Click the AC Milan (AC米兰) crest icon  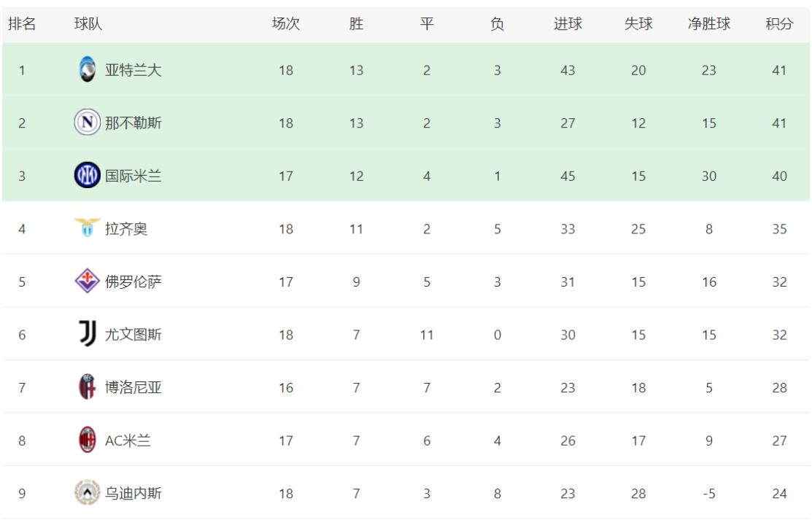tap(86, 440)
